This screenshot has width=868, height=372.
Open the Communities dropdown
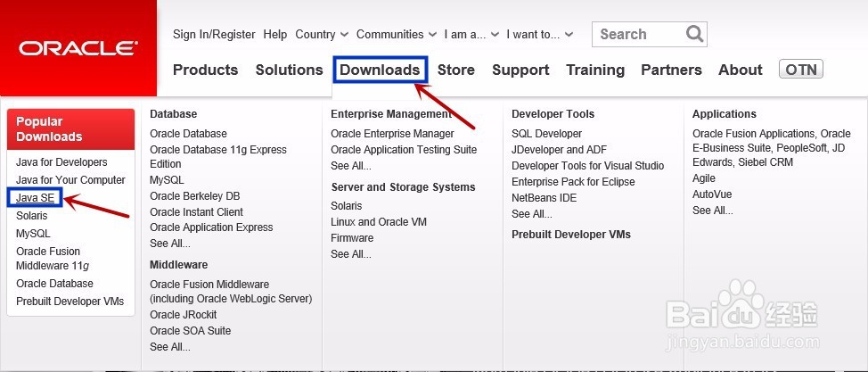tap(397, 35)
